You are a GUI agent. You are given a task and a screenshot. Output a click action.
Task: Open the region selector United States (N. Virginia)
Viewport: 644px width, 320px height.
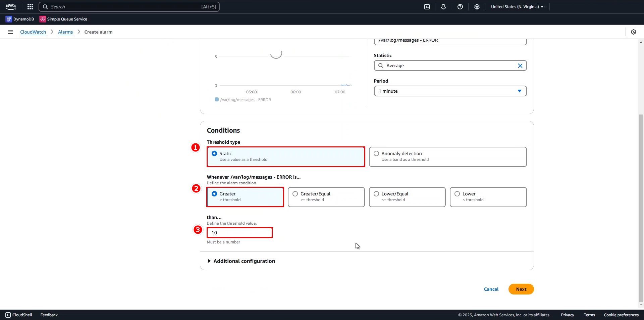point(517,7)
